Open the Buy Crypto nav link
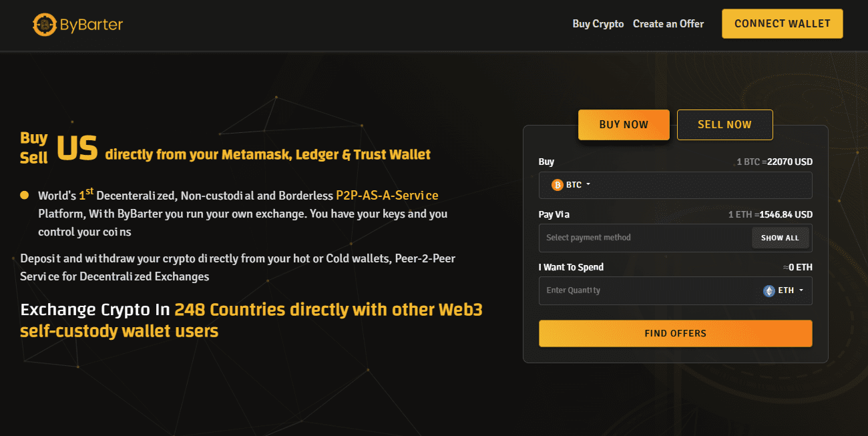Viewport: 868px width, 436px height. click(598, 24)
